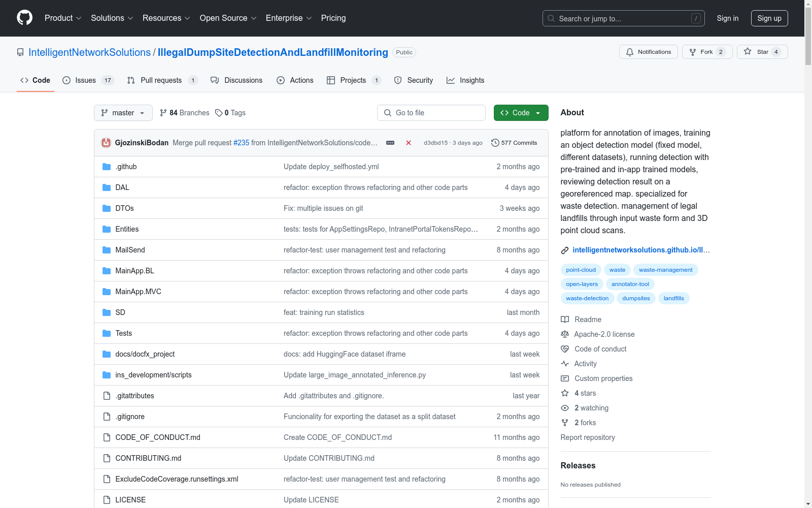Click the .github folder icon
The height and width of the screenshot is (508, 812).
(107, 167)
